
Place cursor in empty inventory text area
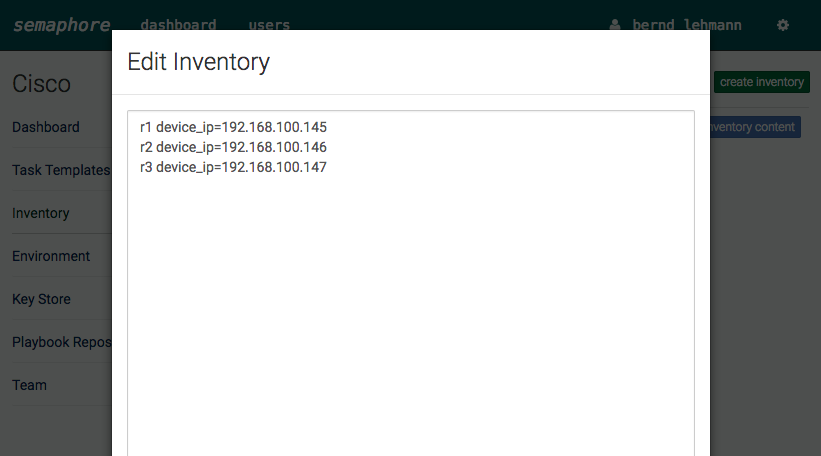tap(411, 314)
